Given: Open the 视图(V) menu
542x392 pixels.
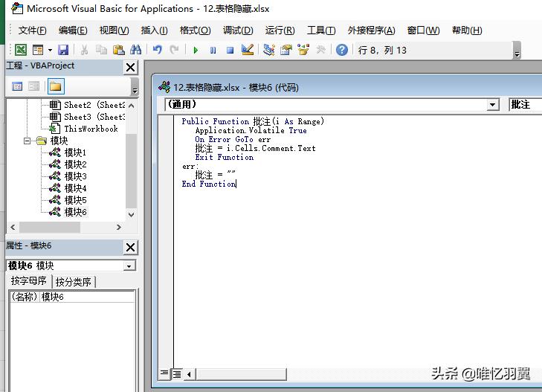Looking at the screenshot, I should 114,30.
